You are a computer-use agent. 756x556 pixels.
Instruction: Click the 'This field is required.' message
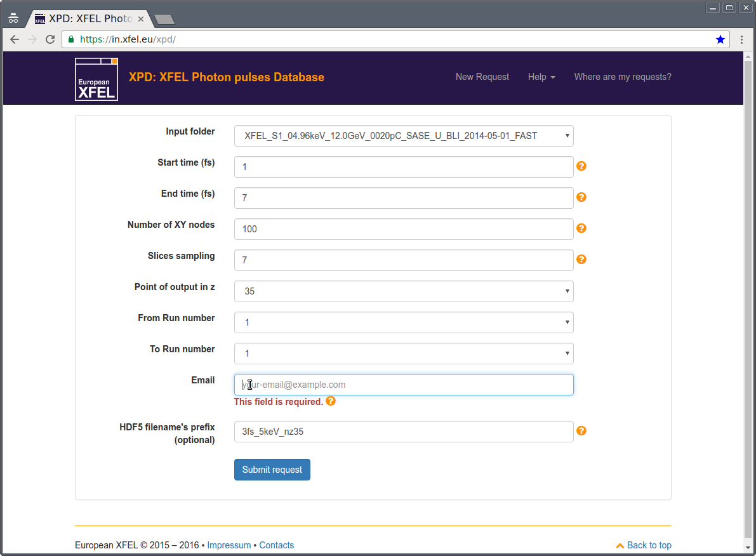coord(278,402)
